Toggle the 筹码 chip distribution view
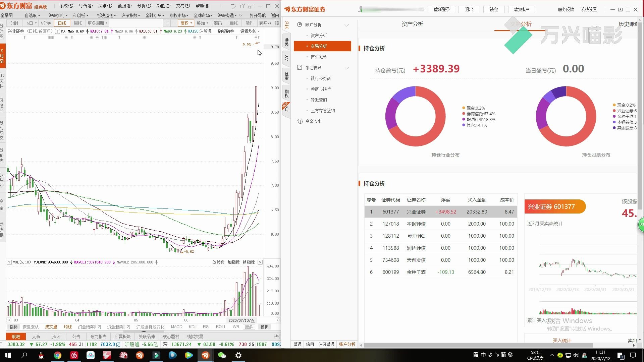 coord(218,23)
